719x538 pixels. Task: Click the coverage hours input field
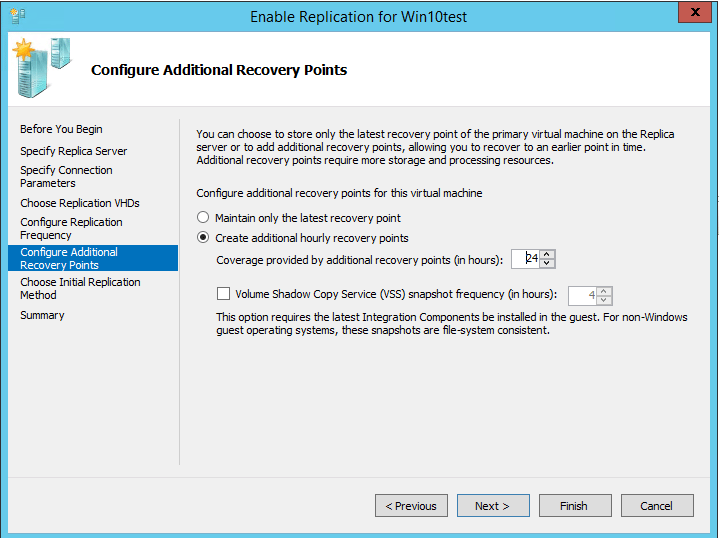point(526,259)
